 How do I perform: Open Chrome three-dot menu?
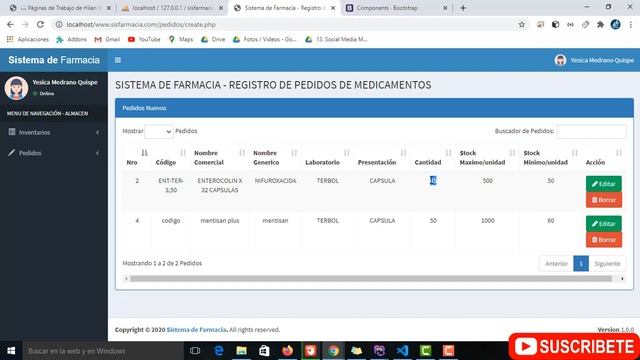click(631, 24)
